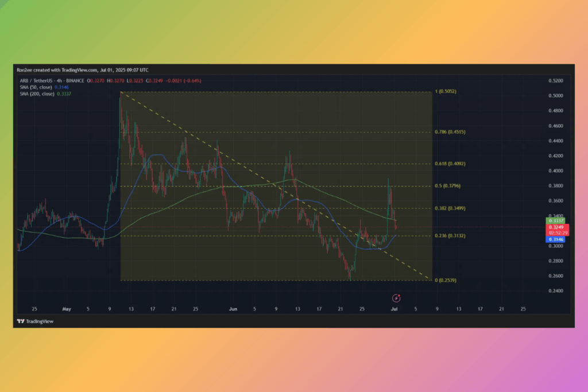
Task: Click the red lightning event icon above time axis
Action: (396, 297)
